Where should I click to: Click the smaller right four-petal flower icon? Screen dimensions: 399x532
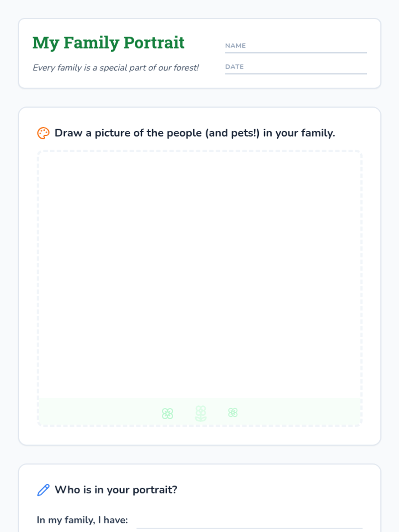(233, 413)
